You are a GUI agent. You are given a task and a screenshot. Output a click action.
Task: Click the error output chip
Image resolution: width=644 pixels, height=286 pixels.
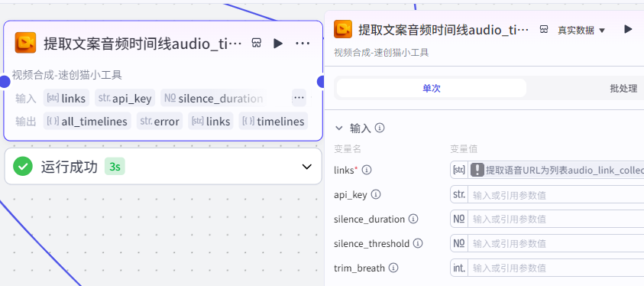coord(160,122)
